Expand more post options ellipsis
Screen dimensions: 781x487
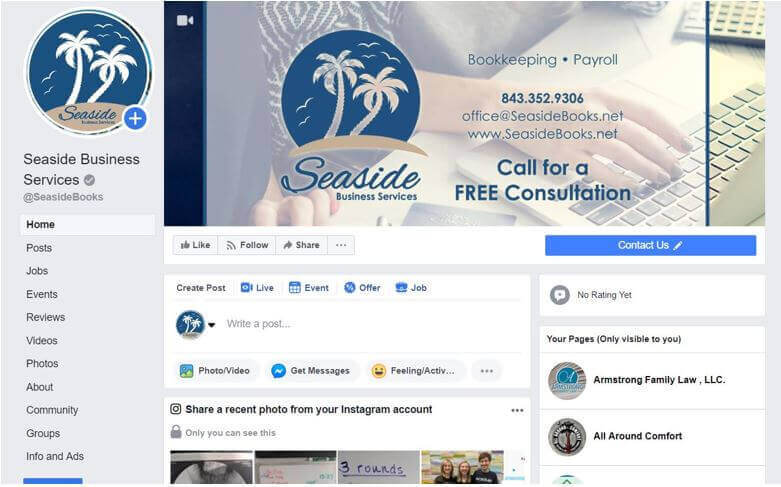pos(487,371)
